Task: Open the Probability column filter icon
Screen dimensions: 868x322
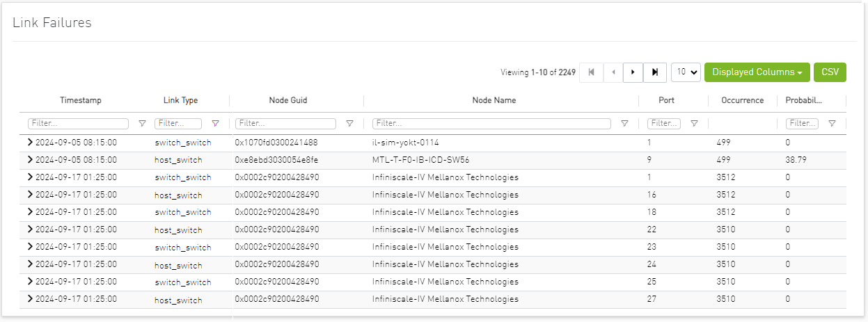Action: click(x=832, y=124)
